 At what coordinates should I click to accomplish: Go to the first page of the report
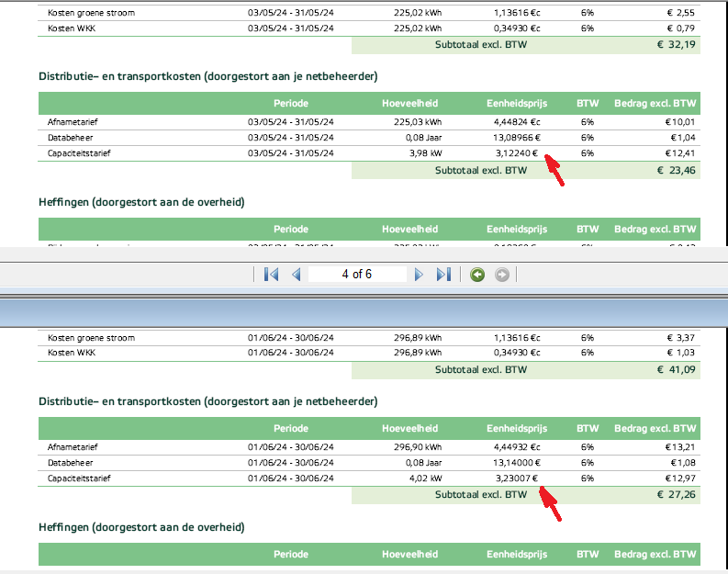coord(271,275)
